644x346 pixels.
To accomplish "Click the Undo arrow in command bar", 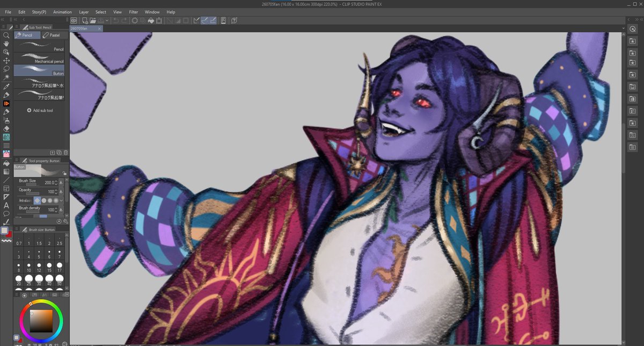I will click(x=116, y=20).
